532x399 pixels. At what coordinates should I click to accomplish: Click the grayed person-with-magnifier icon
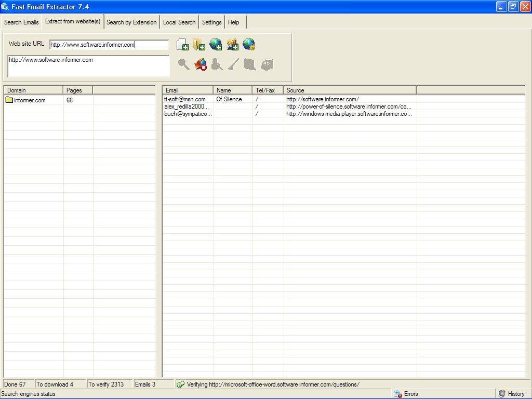[217, 64]
